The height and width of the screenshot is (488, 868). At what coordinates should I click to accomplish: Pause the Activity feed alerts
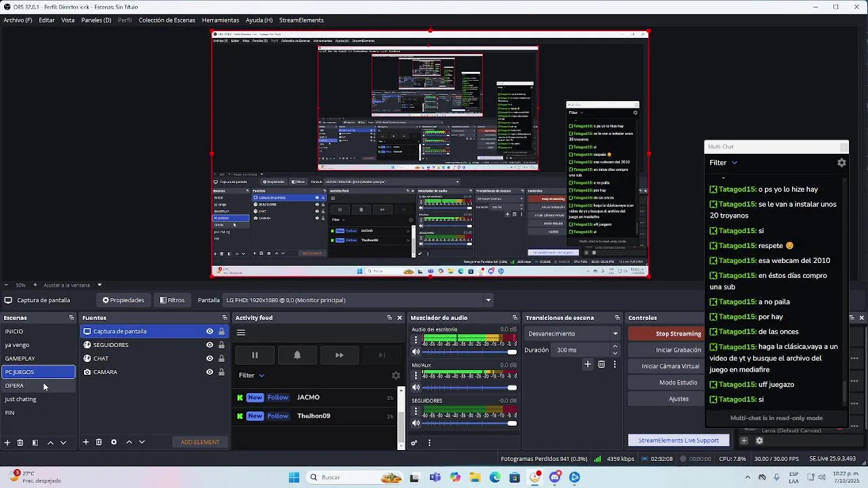pyautogui.click(x=255, y=355)
